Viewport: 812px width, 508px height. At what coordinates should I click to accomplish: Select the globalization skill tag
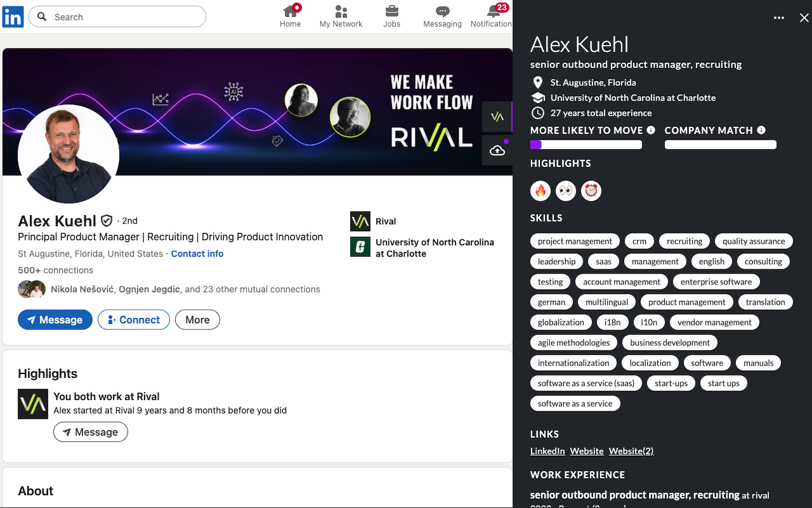pyautogui.click(x=561, y=322)
